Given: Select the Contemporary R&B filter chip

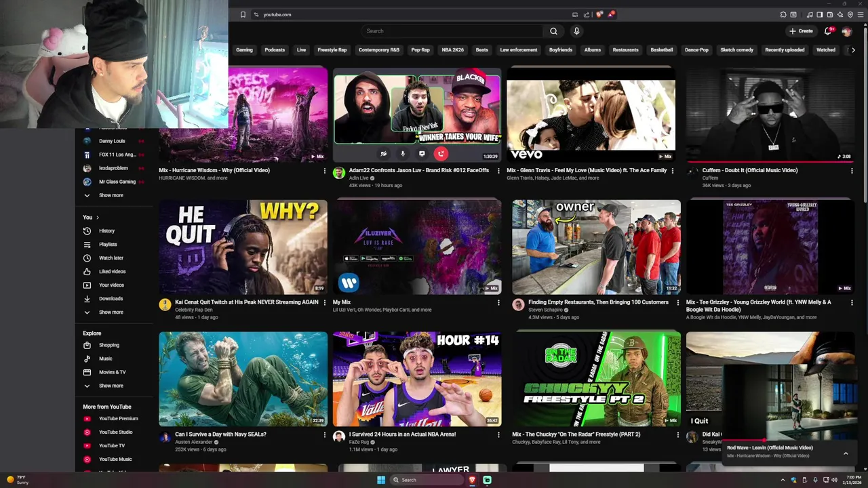Looking at the screenshot, I should [379, 49].
